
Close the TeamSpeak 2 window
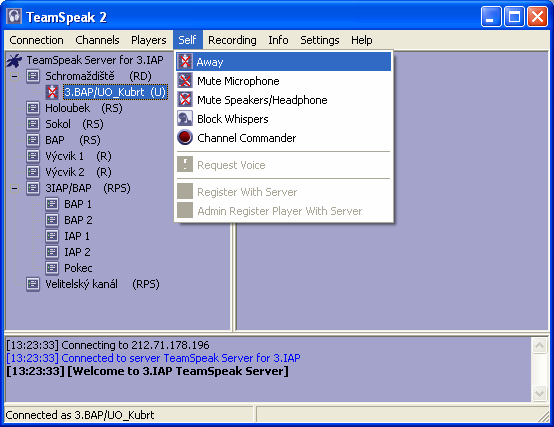(537, 17)
